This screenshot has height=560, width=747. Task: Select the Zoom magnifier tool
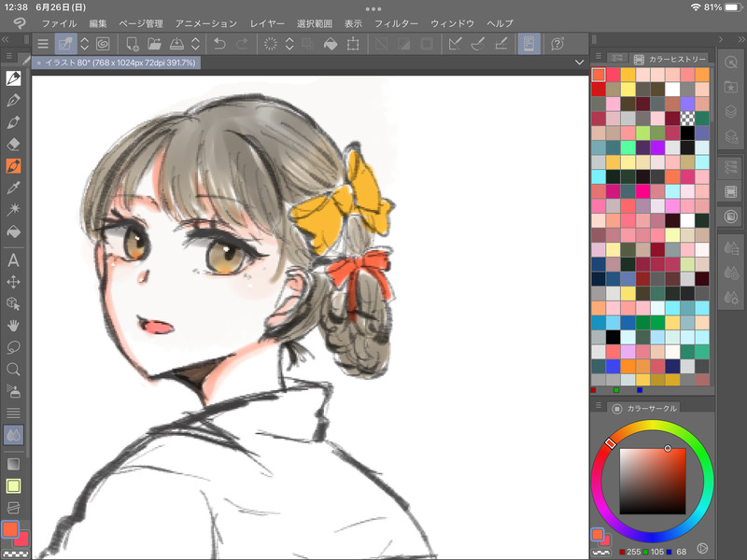[x=13, y=370]
